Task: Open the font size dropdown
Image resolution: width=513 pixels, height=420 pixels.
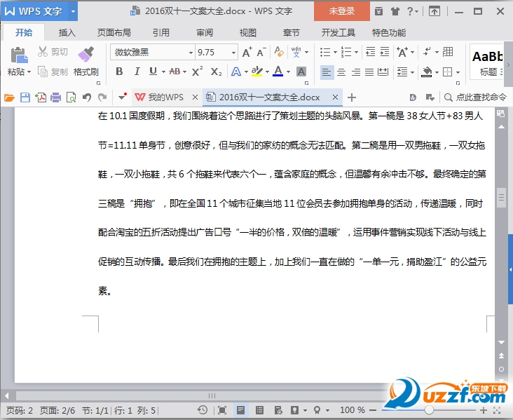Action: 233,53
